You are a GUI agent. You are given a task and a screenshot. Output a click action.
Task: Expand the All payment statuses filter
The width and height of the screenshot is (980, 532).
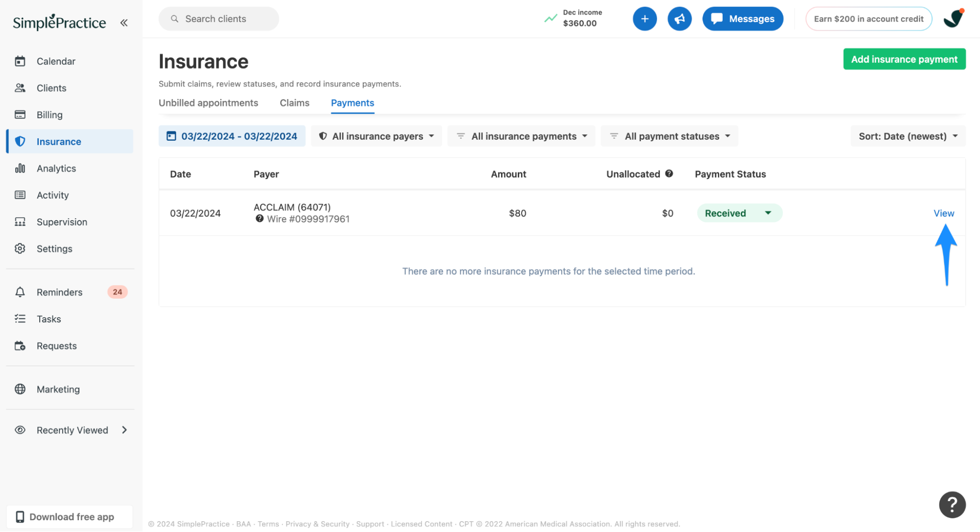click(670, 136)
